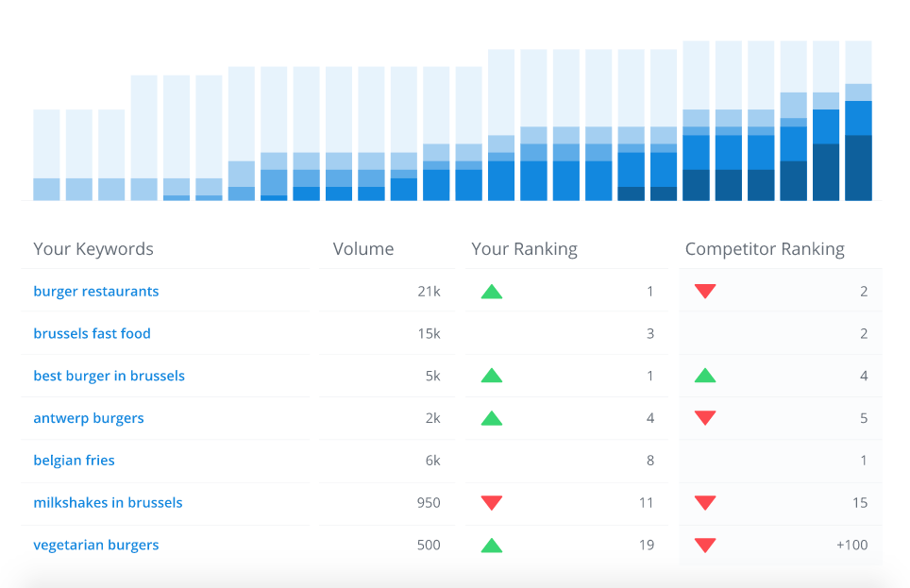Open the burger restaurants keyword link
This screenshot has width=910, height=588.
tap(95, 291)
